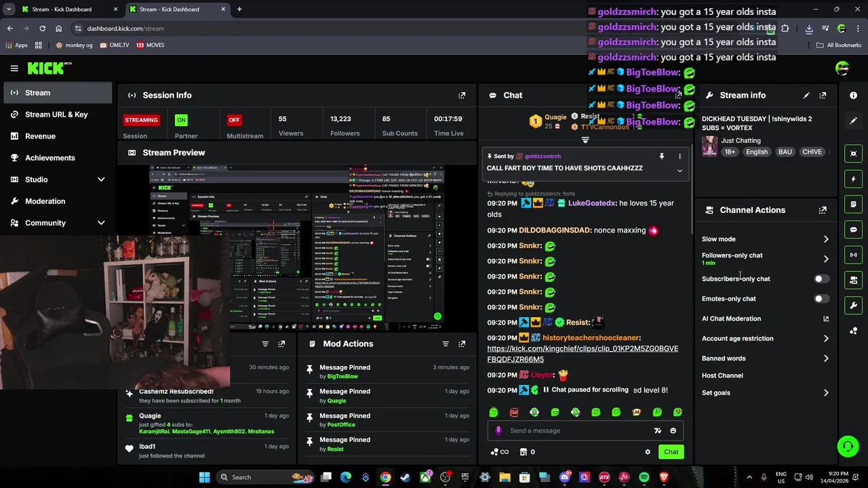Click the green Chat send button
868x488 pixels.
pos(671,452)
